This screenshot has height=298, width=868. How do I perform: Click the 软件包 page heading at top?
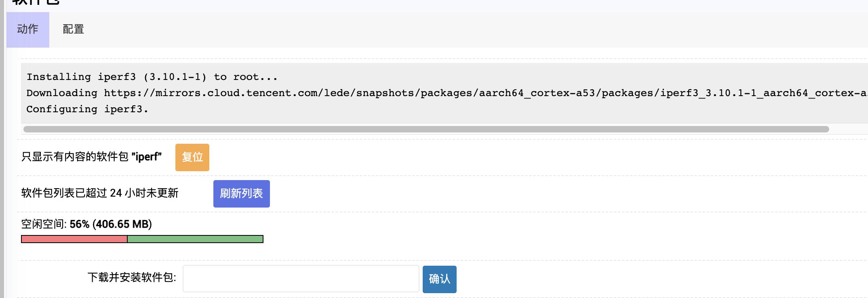click(x=36, y=2)
